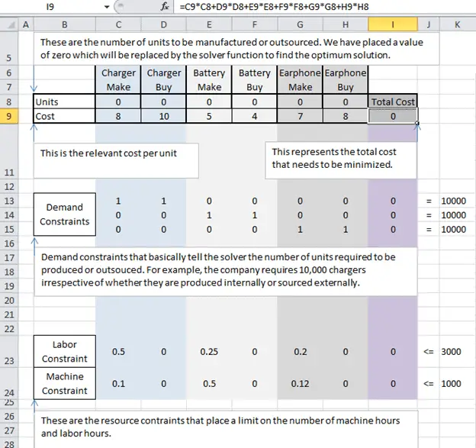Select column C header
Image resolution: width=476 pixels, height=448 pixels.
click(118, 24)
